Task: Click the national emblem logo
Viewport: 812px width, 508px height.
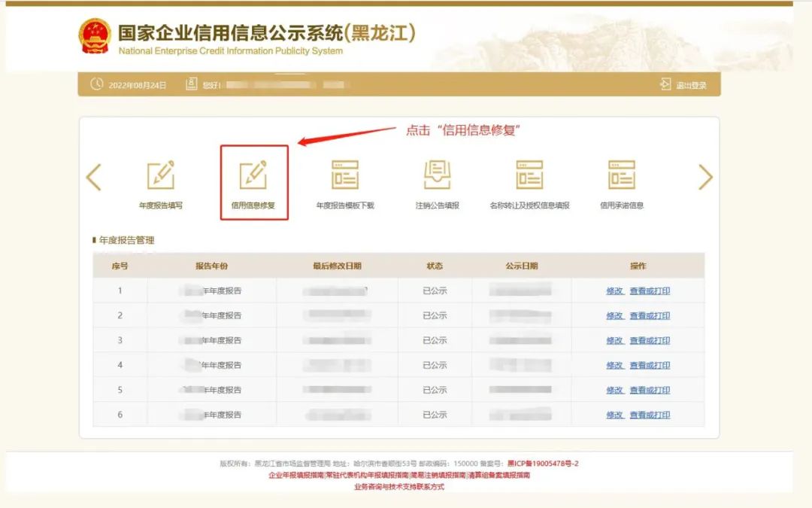Action: coord(95,36)
